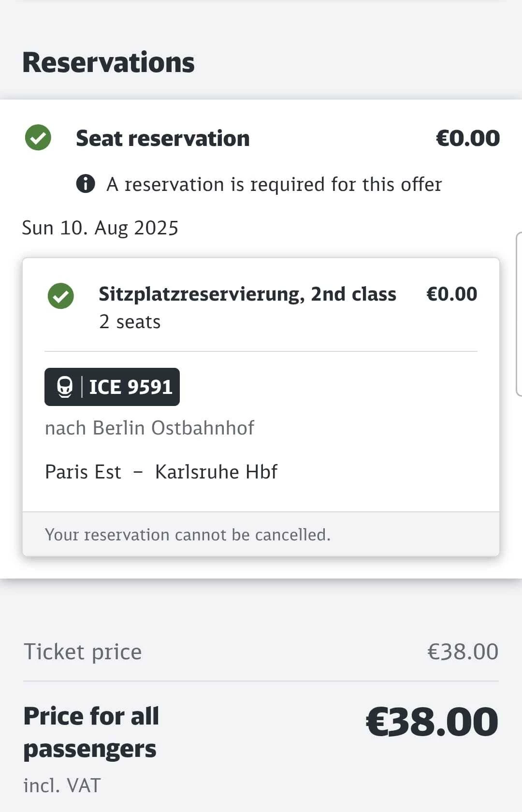Click the green checkmark beside Seat reservation
Screen dimensions: 522x812
[38, 138]
